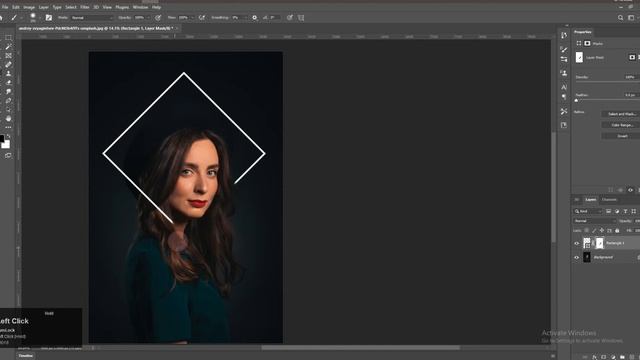Image resolution: width=640 pixels, height=360 pixels.
Task: Filter layers by type layers icon
Action: tap(625, 211)
